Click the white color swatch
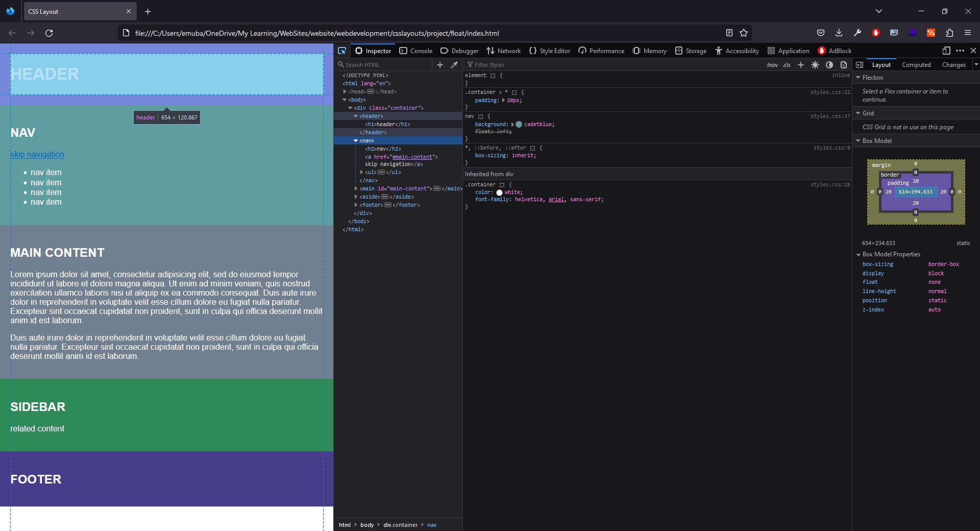Screen dimensions: 980x531 click(499, 192)
